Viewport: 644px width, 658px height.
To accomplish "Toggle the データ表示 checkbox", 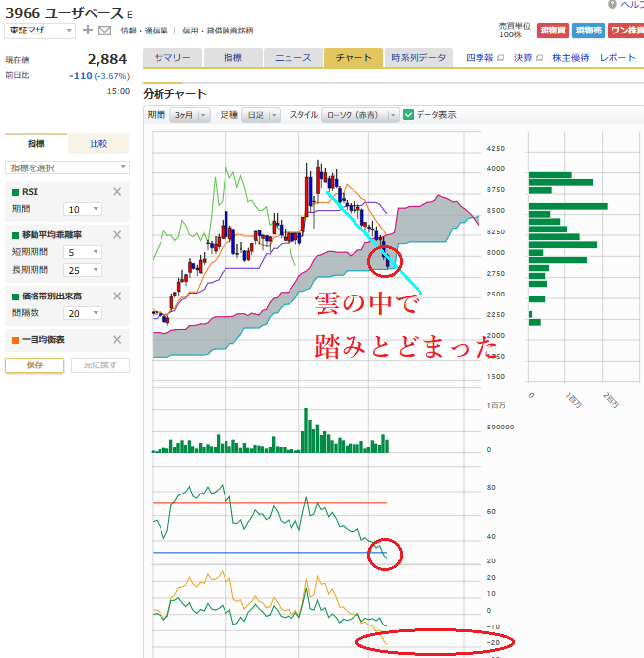I will tap(409, 115).
